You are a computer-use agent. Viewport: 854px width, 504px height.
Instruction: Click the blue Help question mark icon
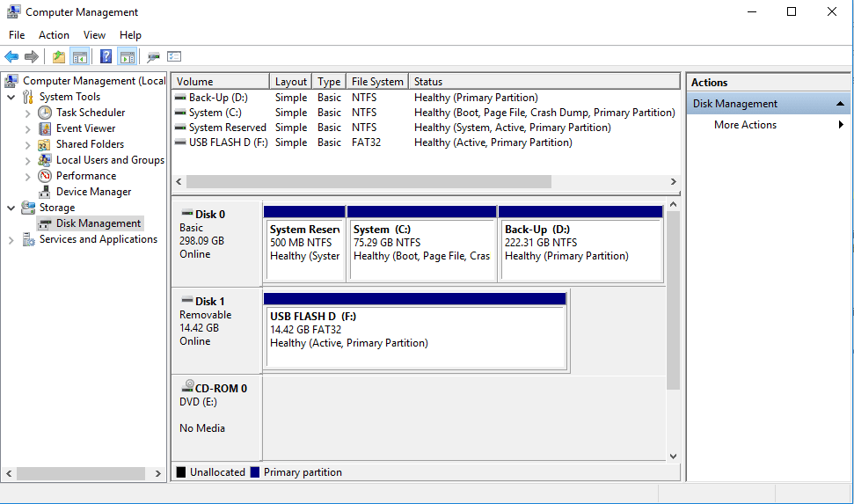[x=106, y=56]
